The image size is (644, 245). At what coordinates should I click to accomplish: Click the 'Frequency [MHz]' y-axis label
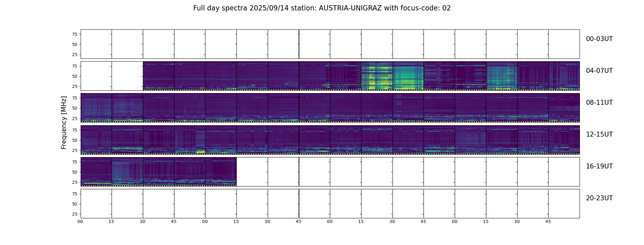pos(64,123)
